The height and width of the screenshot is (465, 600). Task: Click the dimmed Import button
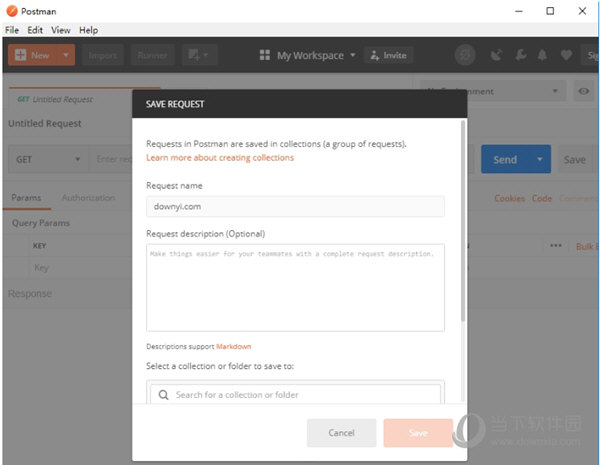tap(102, 55)
